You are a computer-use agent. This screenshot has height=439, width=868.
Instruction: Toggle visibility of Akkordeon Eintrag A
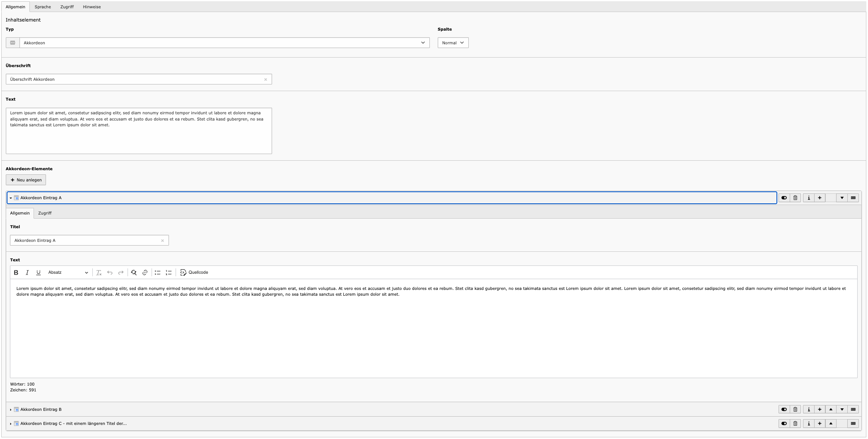coord(784,198)
